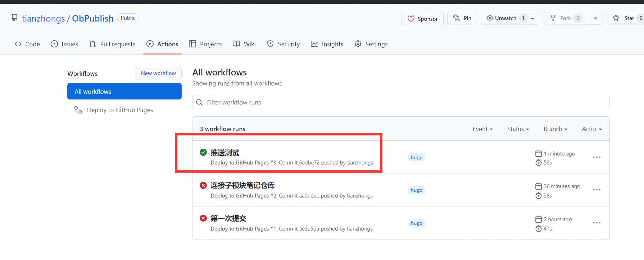Screen dimensions: 644x260
Task: Switch to the Code tab
Action: (27, 44)
